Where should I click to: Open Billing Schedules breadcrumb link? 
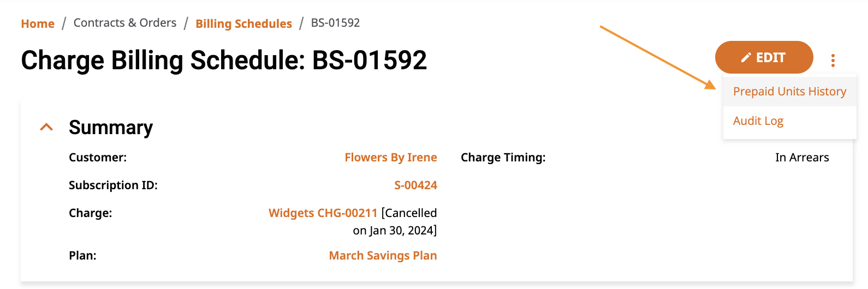[x=244, y=23]
